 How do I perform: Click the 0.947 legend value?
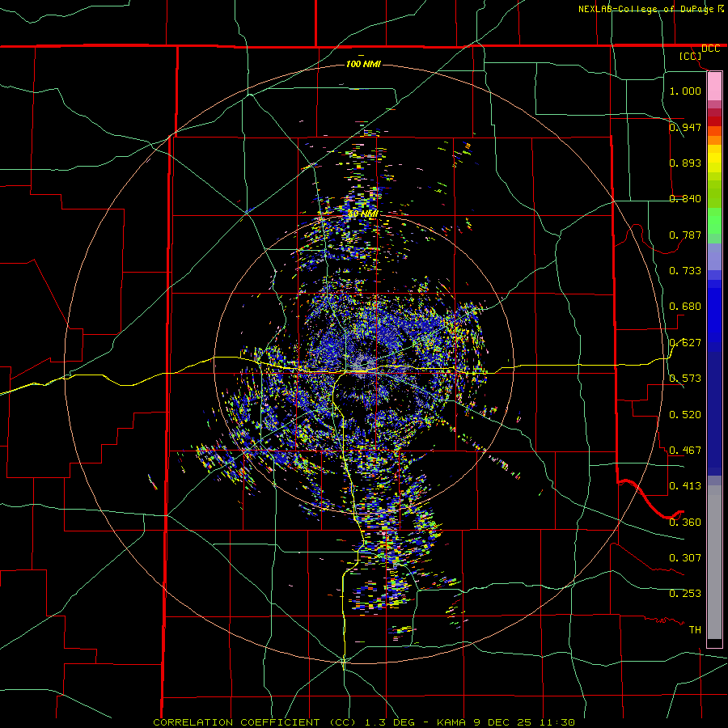(x=685, y=127)
